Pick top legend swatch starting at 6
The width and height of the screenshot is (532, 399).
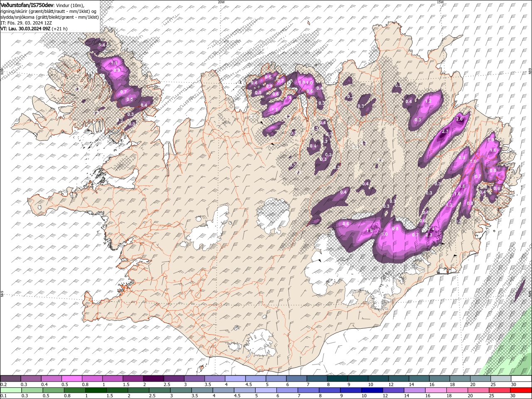296,379
